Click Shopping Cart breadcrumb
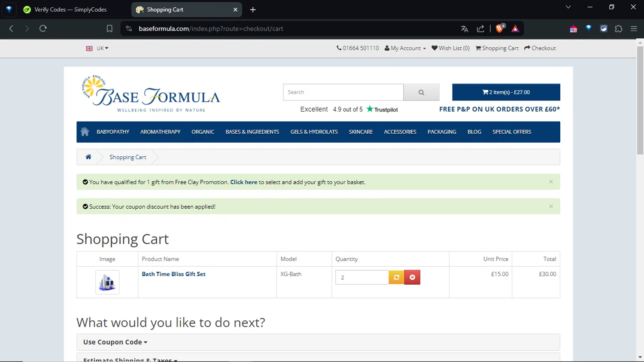 [128, 157]
